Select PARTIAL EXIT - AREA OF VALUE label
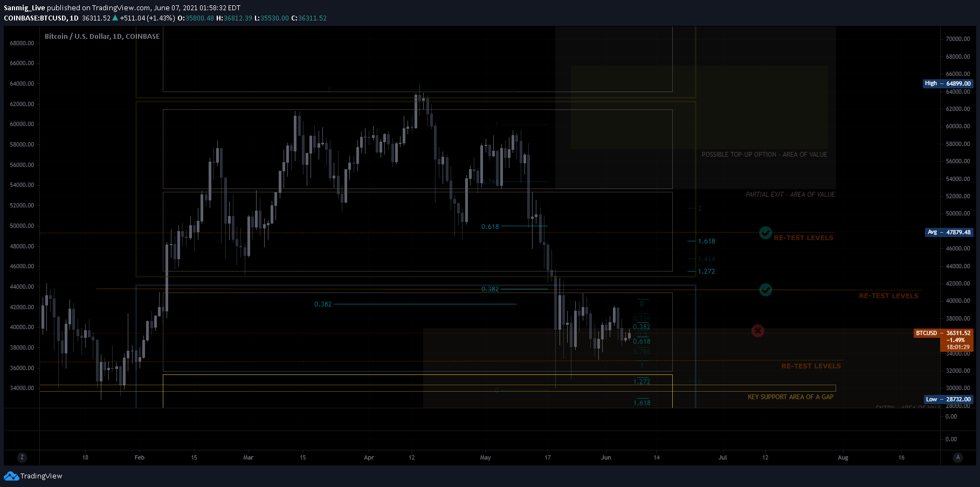This screenshot has height=487, width=980. pos(790,194)
